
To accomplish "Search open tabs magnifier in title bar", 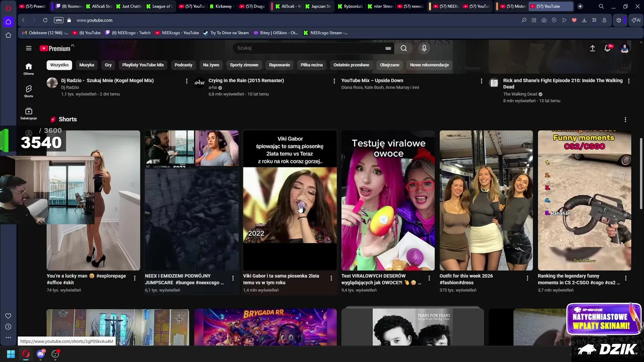I will [x=601, y=7].
